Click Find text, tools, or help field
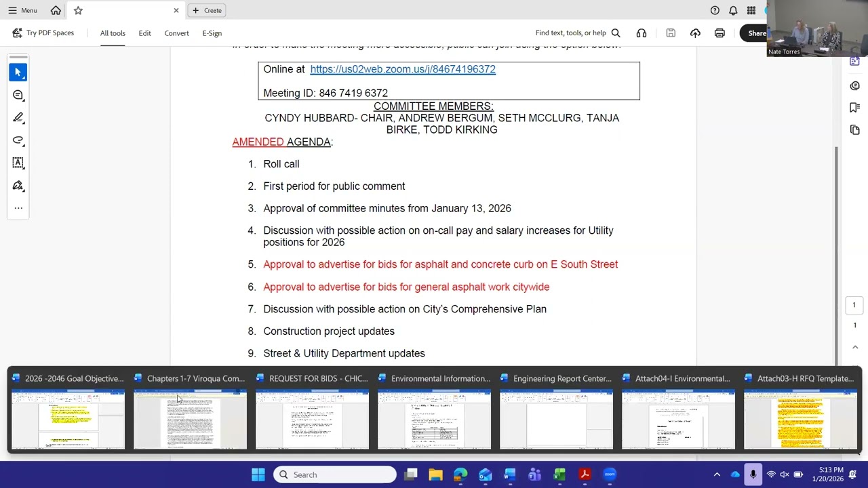 point(578,33)
